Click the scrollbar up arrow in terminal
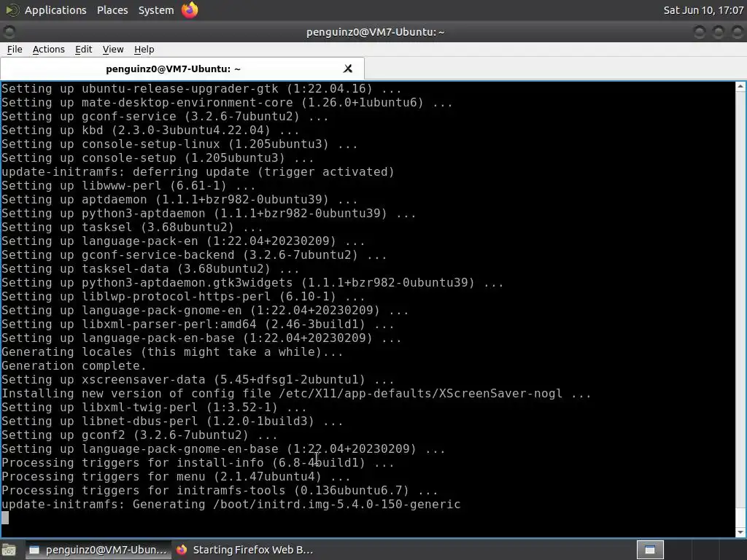The image size is (747, 560). [x=740, y=87]
